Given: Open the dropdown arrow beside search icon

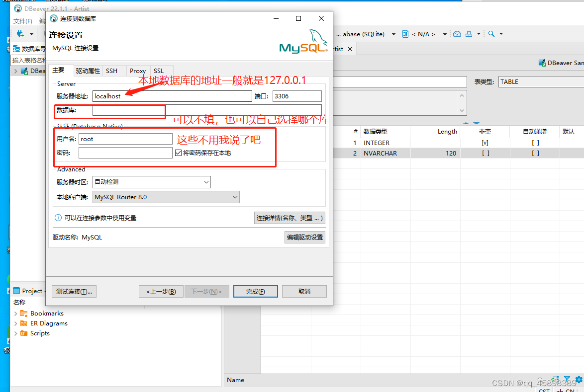Looking at the screenshot, I should click(x=501, y=34).
